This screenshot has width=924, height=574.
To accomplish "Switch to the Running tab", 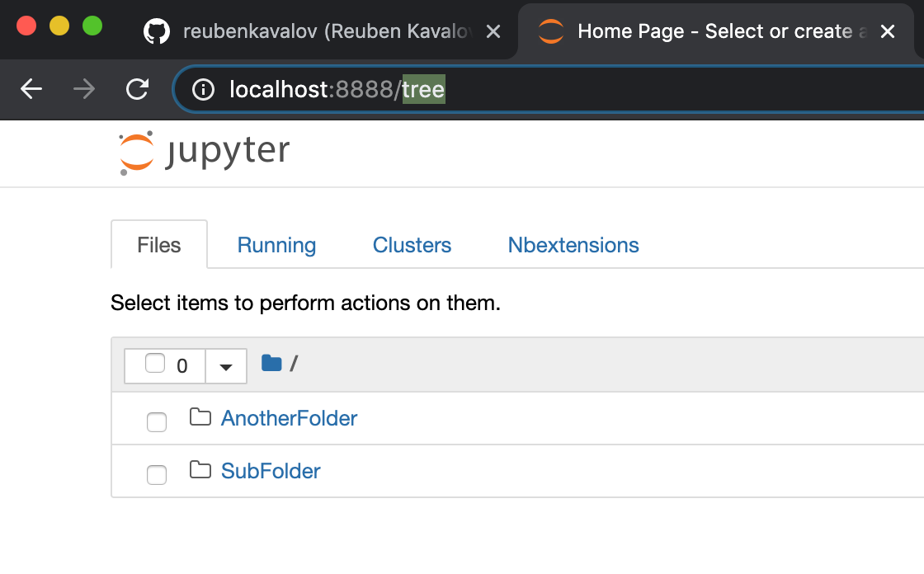I will pos(276,245).
